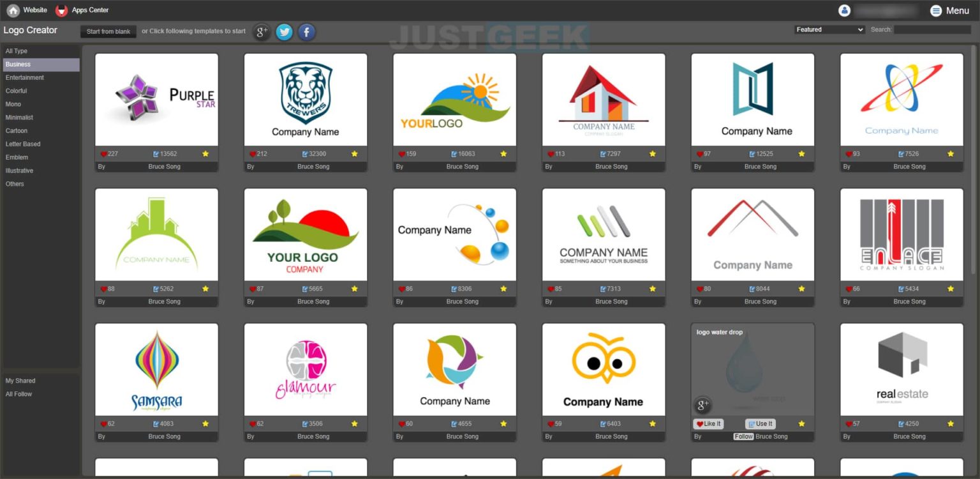Select the Minimalist category

click(41, 118)
